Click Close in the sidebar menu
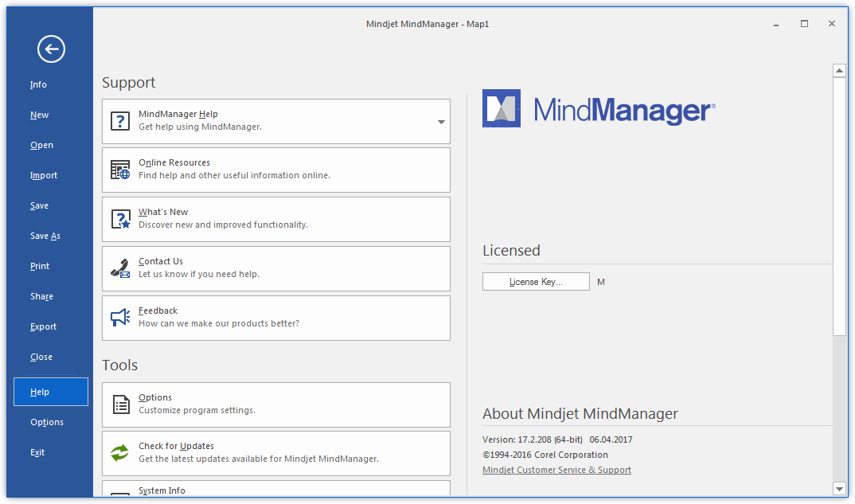Image resolution: width=855 pixels, height=504 pixels. click(41, 357)
